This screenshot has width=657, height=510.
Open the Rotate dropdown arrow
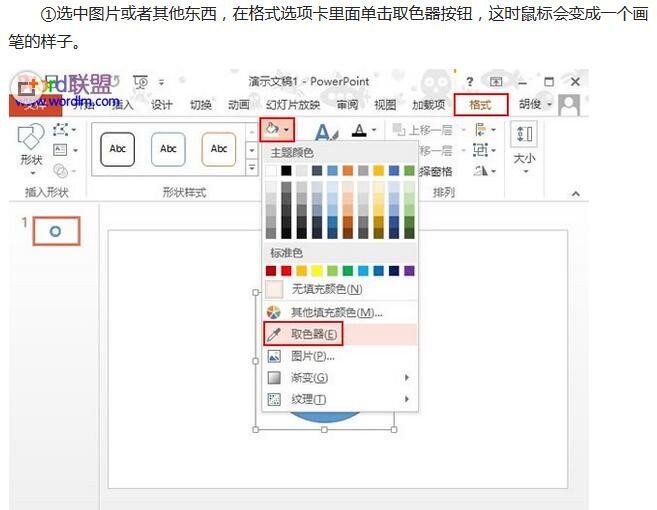click(x=494, y=171)
